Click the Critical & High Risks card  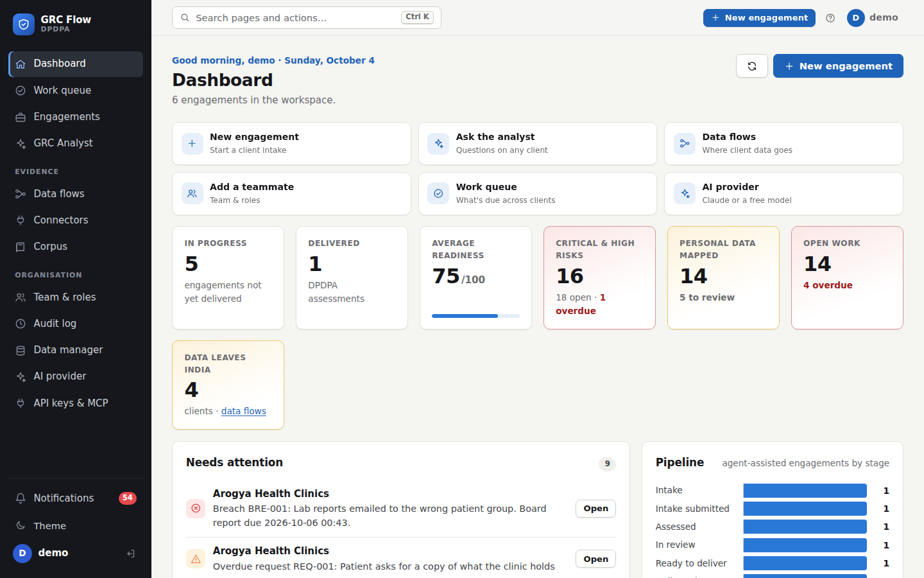[x=599, y=277]
